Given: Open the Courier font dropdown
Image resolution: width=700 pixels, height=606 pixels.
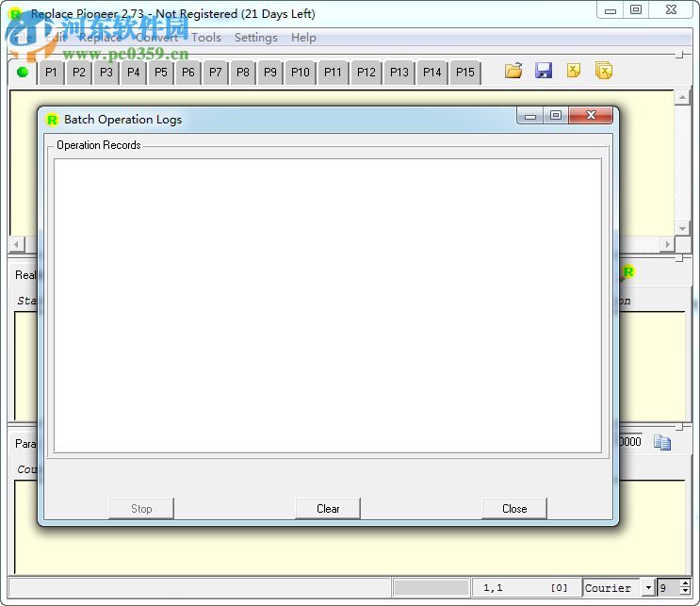Looking at the screenshot, I should 649,587.
